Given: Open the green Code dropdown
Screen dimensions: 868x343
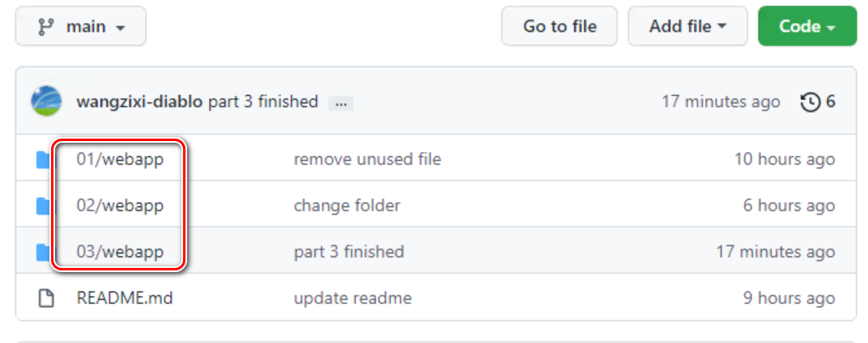Looking at the screenshot, I should [806, 27].
